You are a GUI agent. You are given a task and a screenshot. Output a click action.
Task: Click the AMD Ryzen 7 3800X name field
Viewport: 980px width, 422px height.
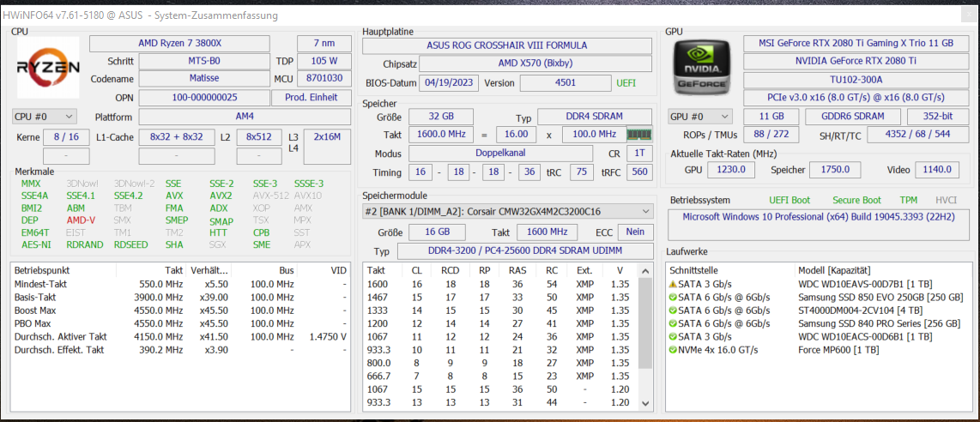click(180, 44)
